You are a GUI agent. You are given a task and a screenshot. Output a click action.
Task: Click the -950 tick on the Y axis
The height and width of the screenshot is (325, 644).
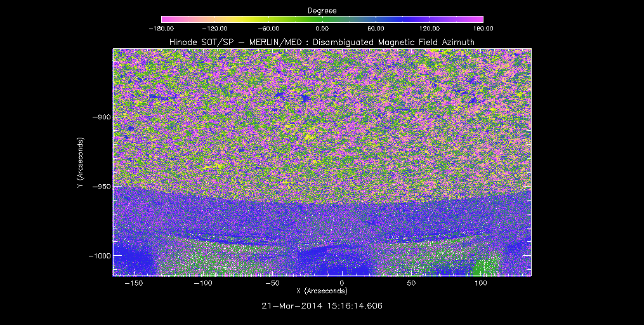(100, 187)
